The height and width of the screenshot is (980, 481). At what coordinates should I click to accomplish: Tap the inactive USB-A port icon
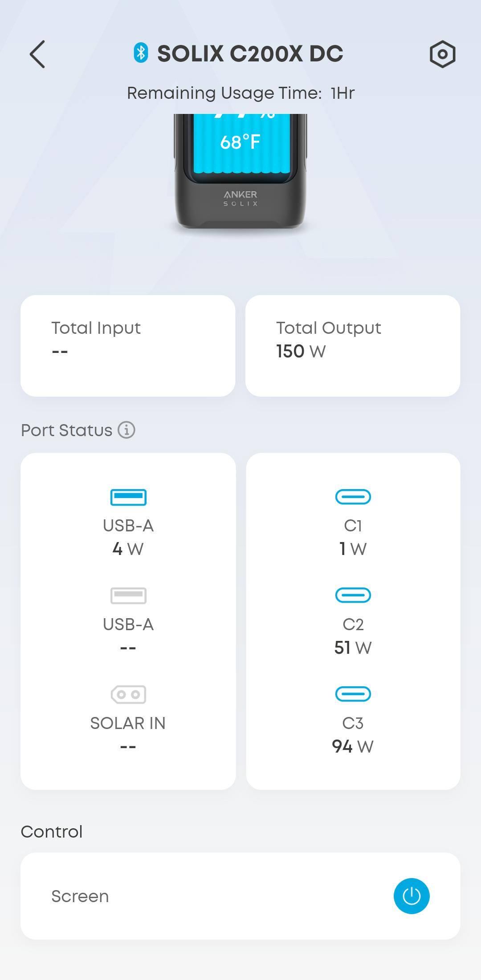[128, 595]
